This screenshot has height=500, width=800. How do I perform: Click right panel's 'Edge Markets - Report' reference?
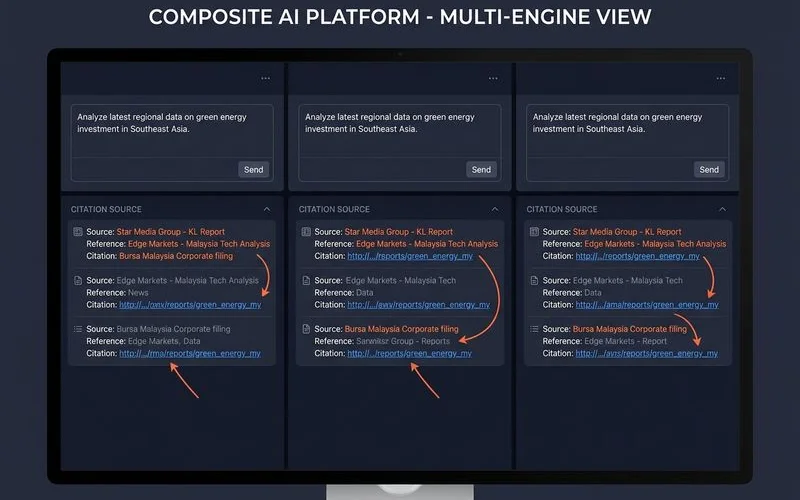(x=626, y=341)
